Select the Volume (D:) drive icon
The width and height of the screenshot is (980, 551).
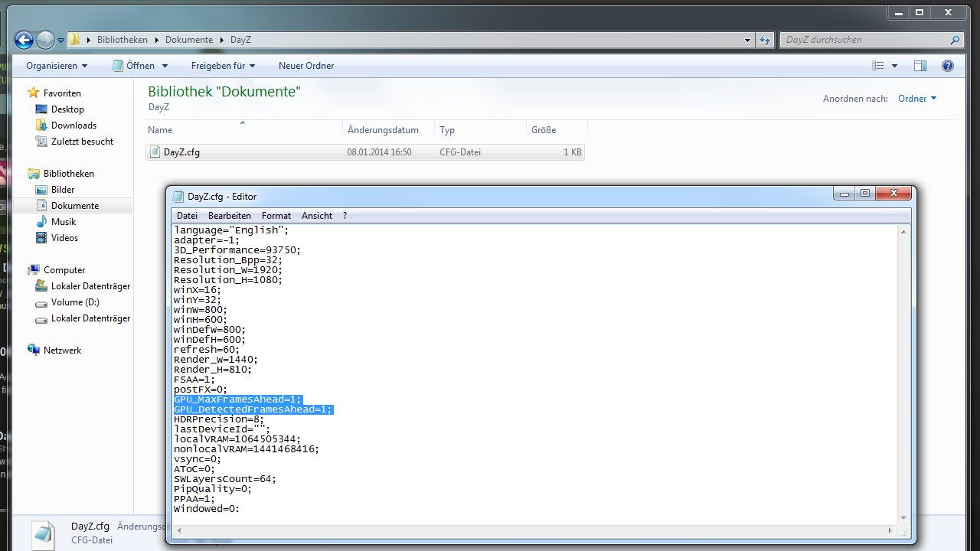pos(41,302)
